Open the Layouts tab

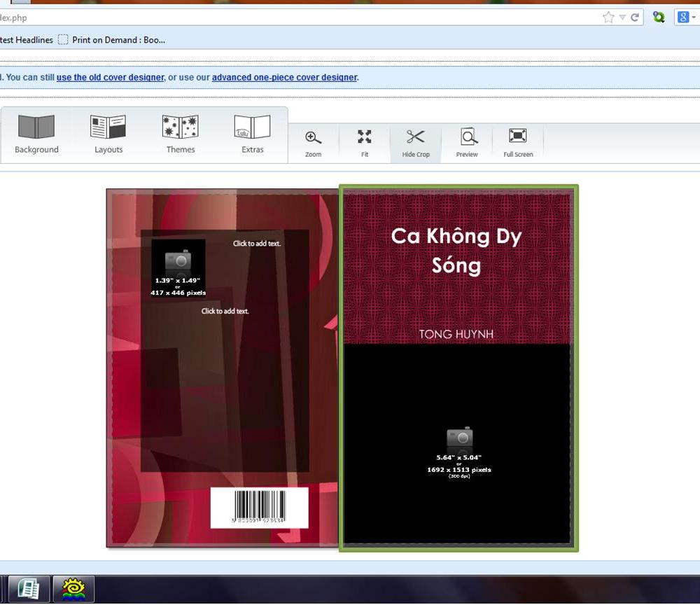click(108, 134)
